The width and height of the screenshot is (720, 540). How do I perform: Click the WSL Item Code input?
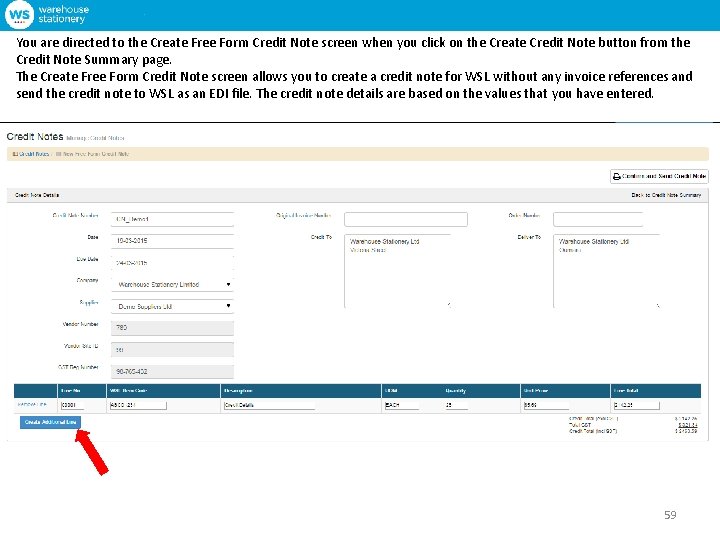[138, 405]
